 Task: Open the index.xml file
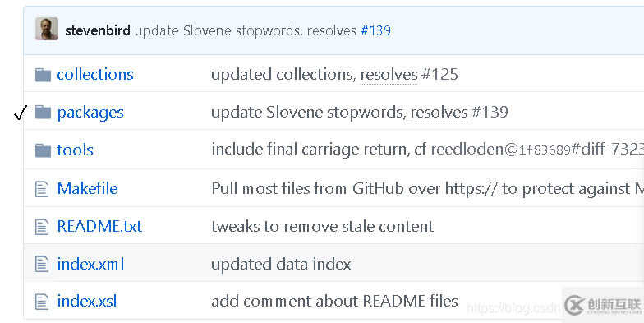[x=90, y=265]
